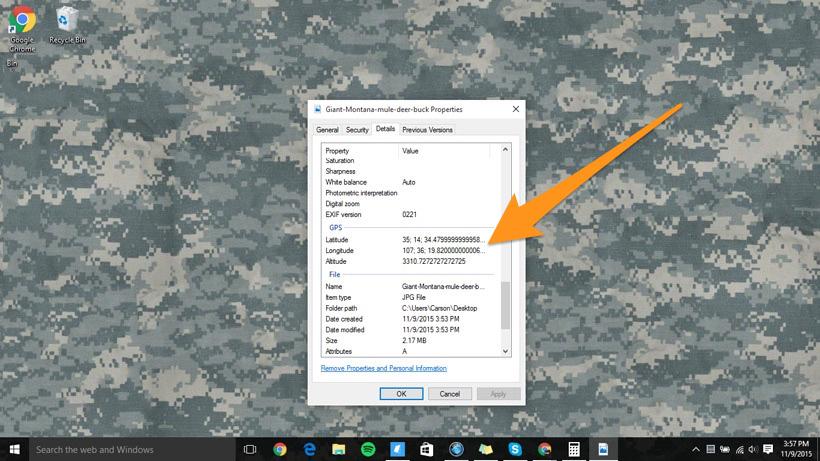This screenshot has width=820, height=461.
Task: Select the Saturation row
Action: click(x=407, y=161)
